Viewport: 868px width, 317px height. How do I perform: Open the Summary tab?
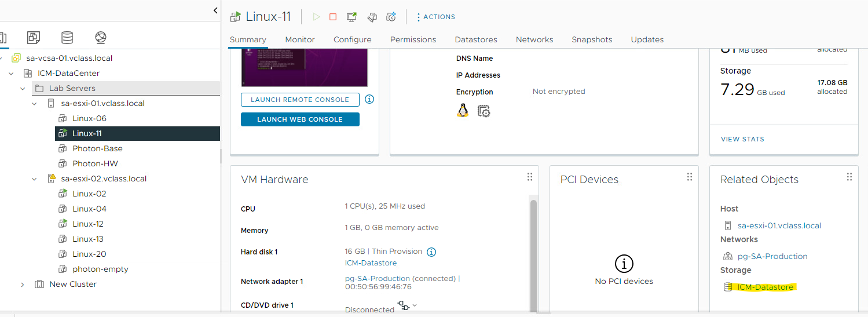click(x=248, y=39)
